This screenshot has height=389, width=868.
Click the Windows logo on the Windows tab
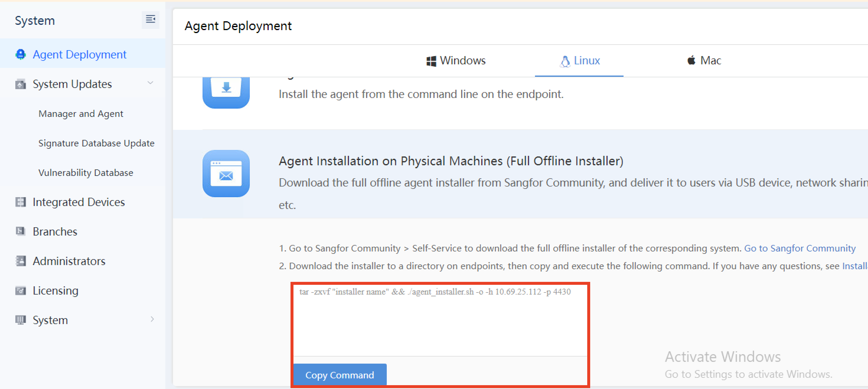pyautogui.click(x=431, y=61)
